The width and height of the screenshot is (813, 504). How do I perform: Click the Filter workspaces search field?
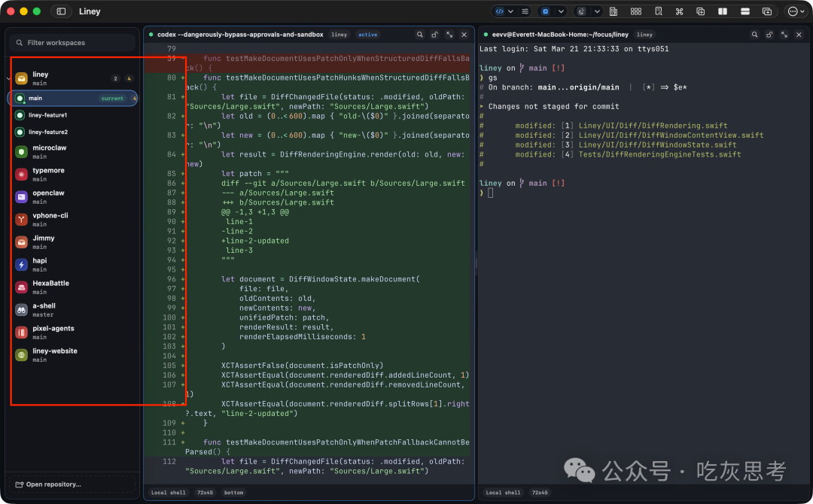point(74,43)
